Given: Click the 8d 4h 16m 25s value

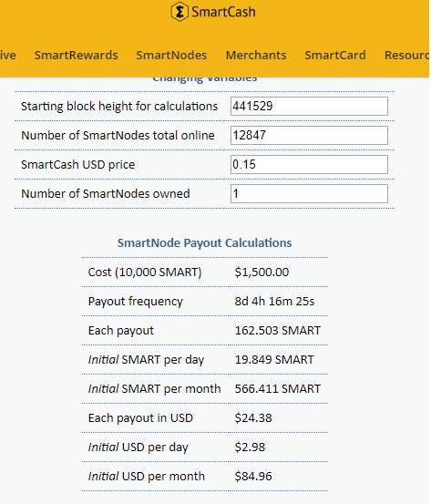Looking at the screenshot, I should pos(274,302).
